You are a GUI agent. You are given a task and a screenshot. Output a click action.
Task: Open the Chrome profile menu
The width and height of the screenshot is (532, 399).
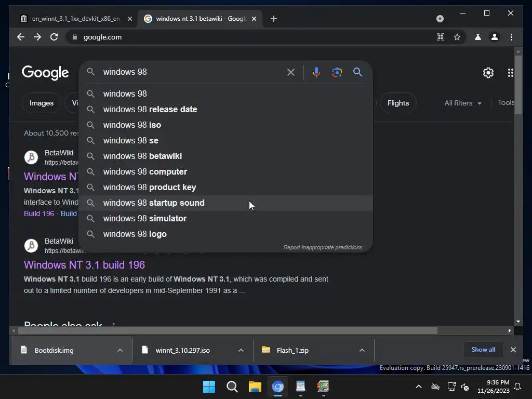495,37
